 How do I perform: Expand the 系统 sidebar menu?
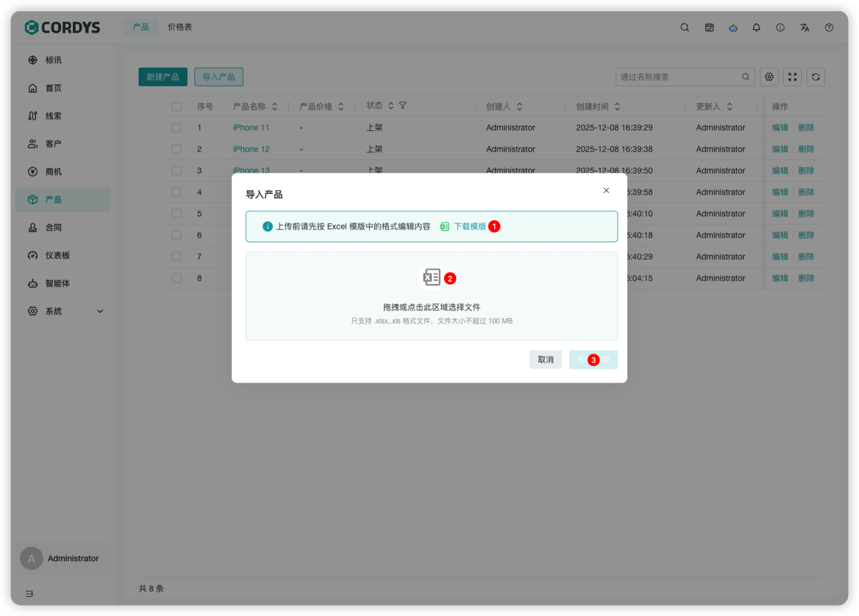click(x=64, y=311)
